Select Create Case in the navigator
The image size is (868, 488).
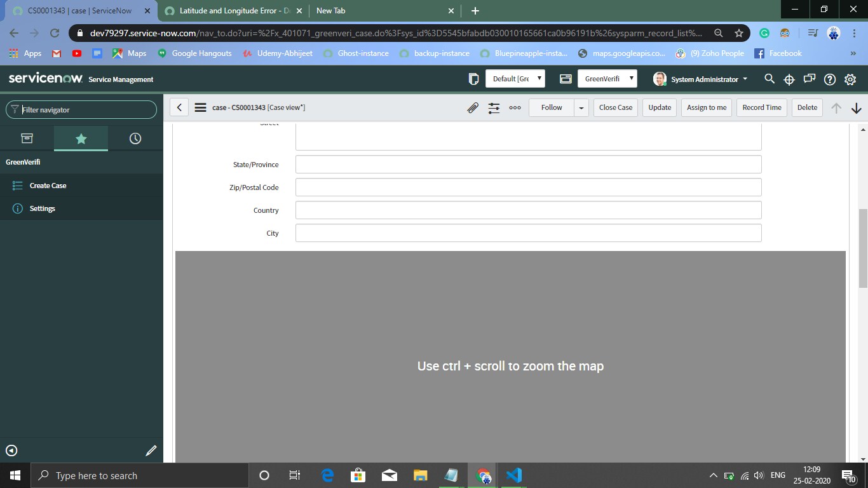tap(49, 186)
